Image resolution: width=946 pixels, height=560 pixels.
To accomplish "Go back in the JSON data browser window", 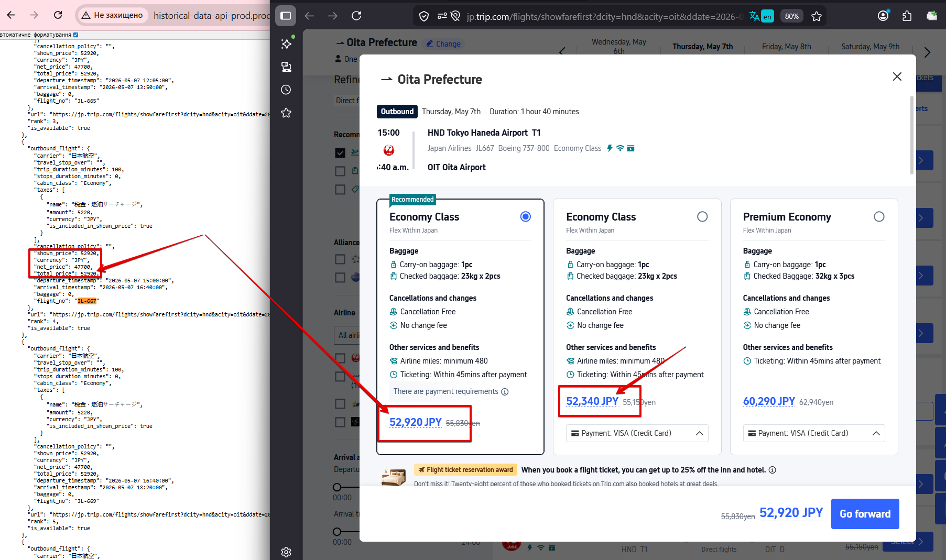I will coord(11,15).
